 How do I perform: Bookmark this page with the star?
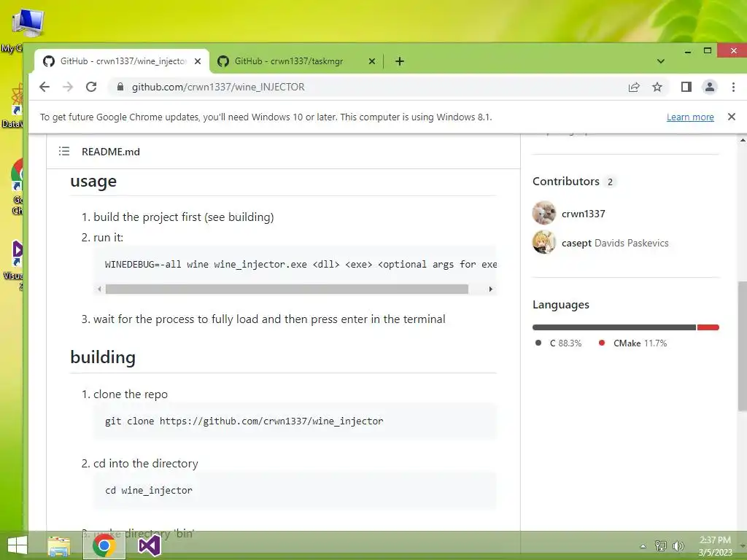pos(657,87)
